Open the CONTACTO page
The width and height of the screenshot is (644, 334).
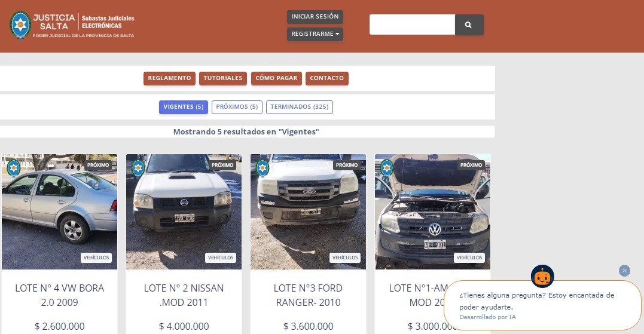coord(327,78)
